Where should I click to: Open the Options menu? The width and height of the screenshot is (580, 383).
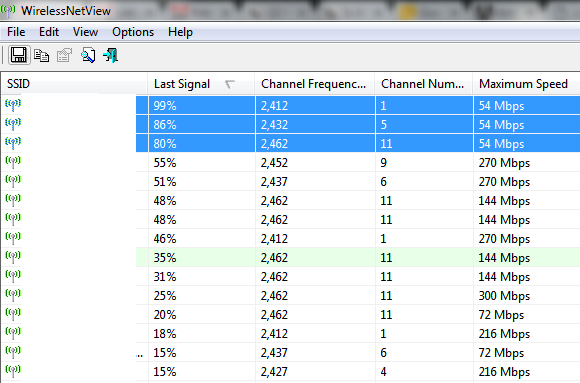coord(133,32)
